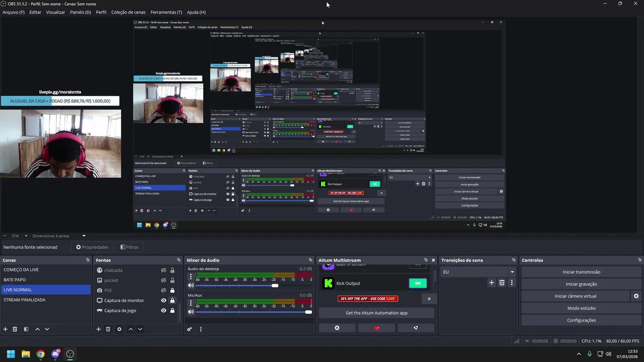Add a scene transition with plus
This screenshot has width=644, height=362.
(x=492, y=283)
